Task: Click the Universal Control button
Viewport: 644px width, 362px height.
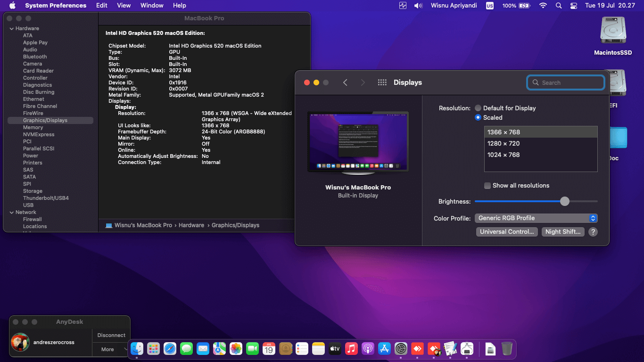Action: pos(507,232)
